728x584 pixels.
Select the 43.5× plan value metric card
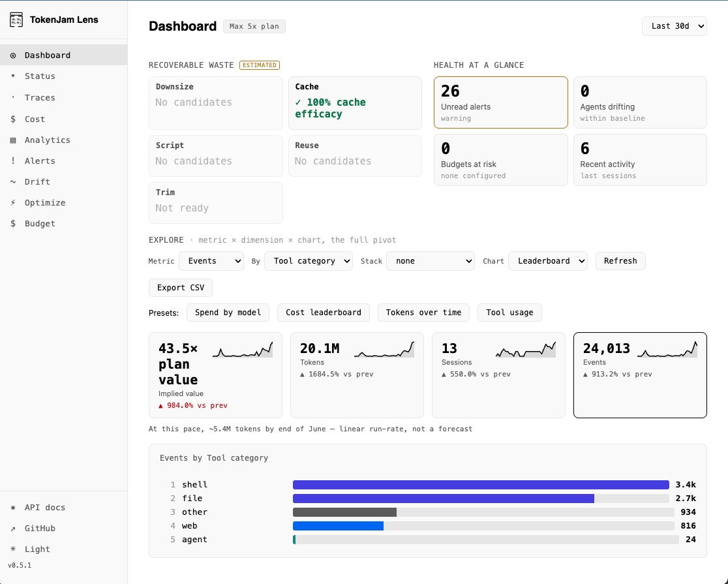(x=215, y=375)
